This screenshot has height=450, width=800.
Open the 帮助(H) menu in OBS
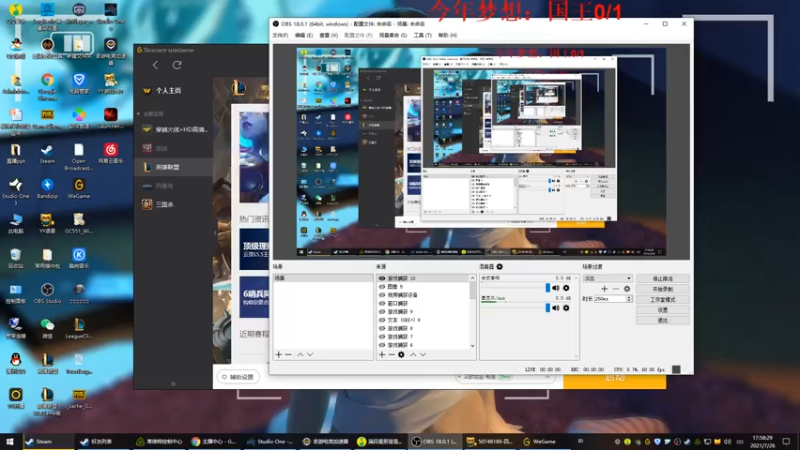[447, 35]
